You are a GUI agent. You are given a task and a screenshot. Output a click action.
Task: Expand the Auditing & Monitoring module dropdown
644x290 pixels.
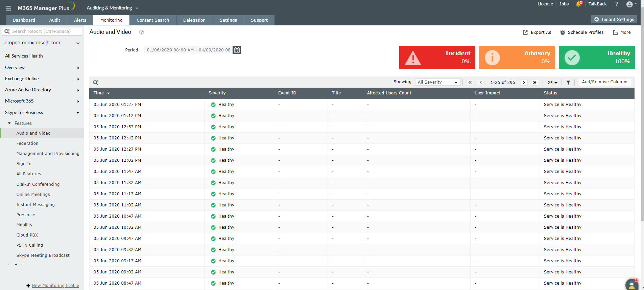[113, 8]
